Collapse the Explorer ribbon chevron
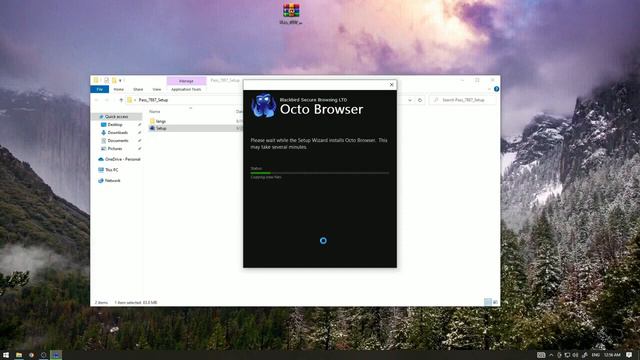The image size is (640, 360). 489,89
